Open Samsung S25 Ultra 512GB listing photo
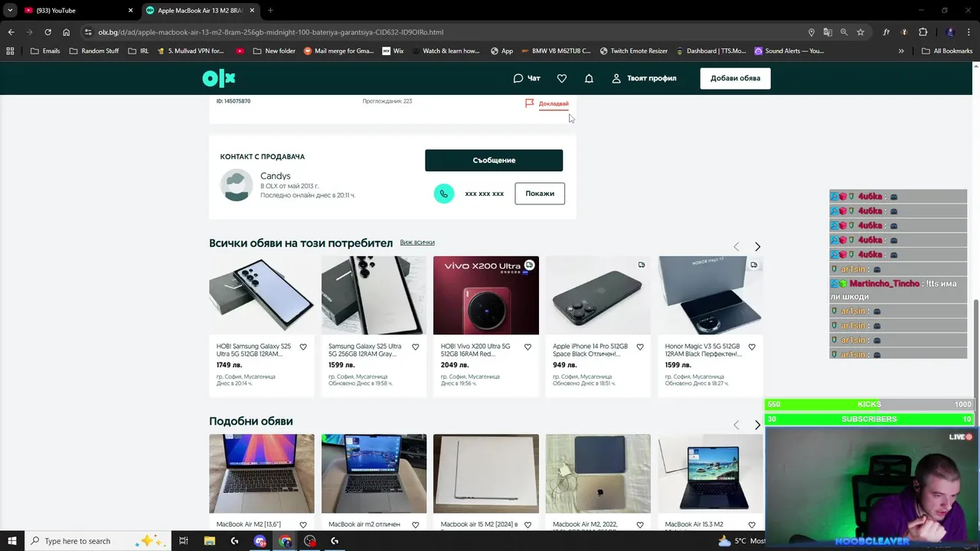 pos(262,295)
